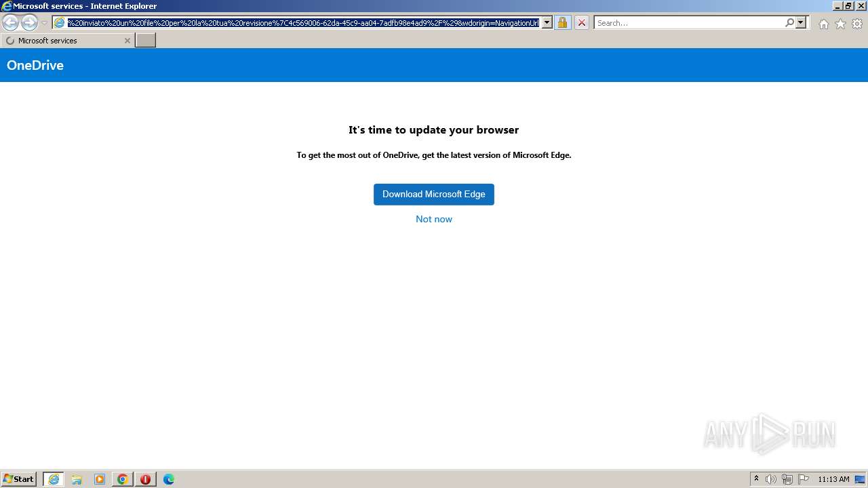
Task: Open network status tray icon
Action: [x=787, y=479]
